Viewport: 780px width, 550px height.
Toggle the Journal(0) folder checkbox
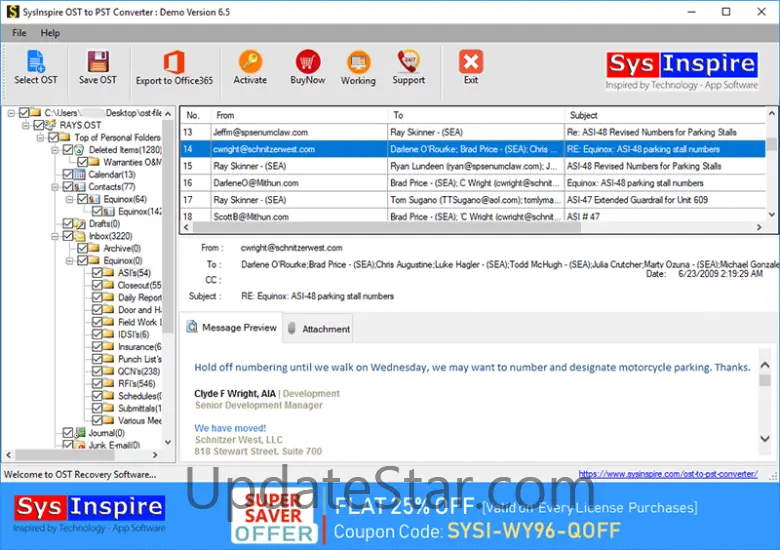[x=68, y=433]
